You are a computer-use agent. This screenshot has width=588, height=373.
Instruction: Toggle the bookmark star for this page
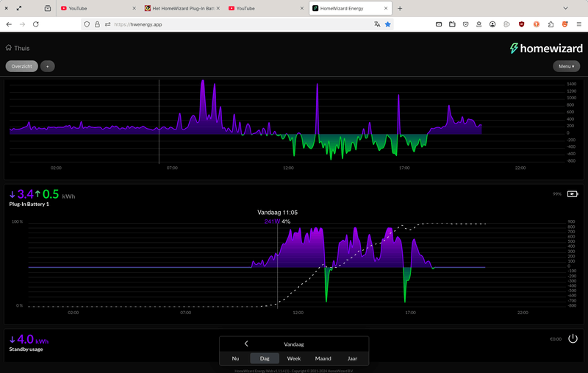(x=388, y=24)
